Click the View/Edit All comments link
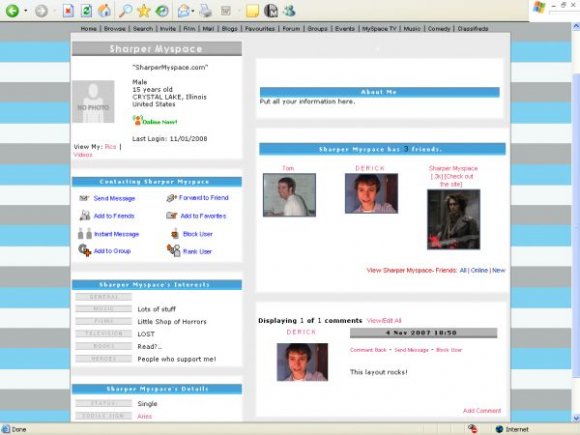580x435 pixels. pyautogui.click(x=384, y=320)
